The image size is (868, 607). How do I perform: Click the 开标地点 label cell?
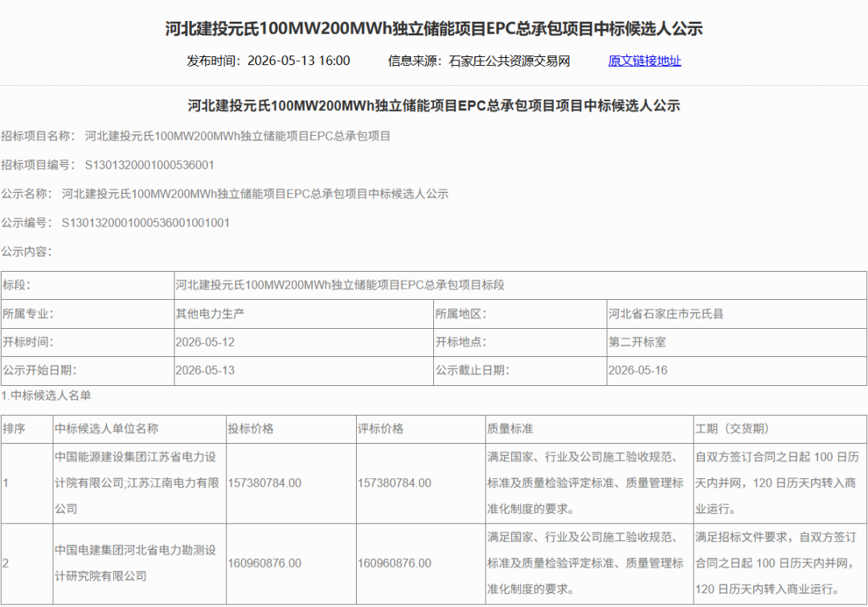coord(520,342)
